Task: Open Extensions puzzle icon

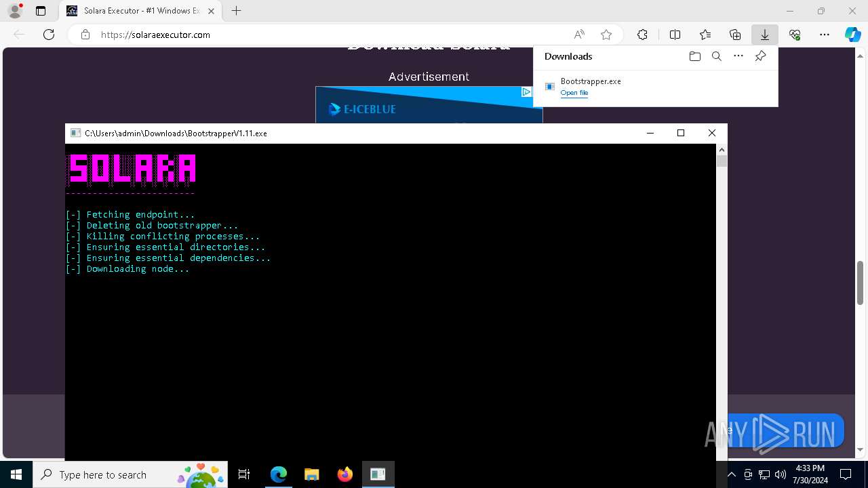Action: tap(642, 35)
